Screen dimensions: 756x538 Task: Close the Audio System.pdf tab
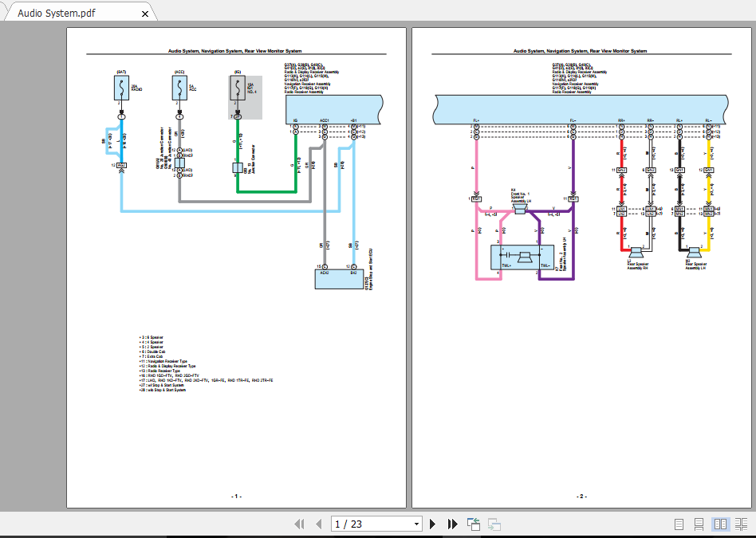coord(144,13)
